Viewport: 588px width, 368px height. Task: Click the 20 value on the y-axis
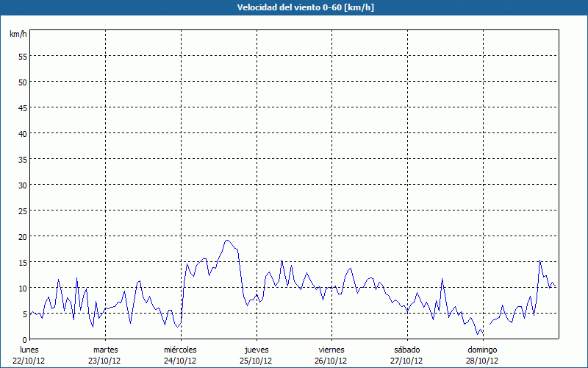click(22, 236)
